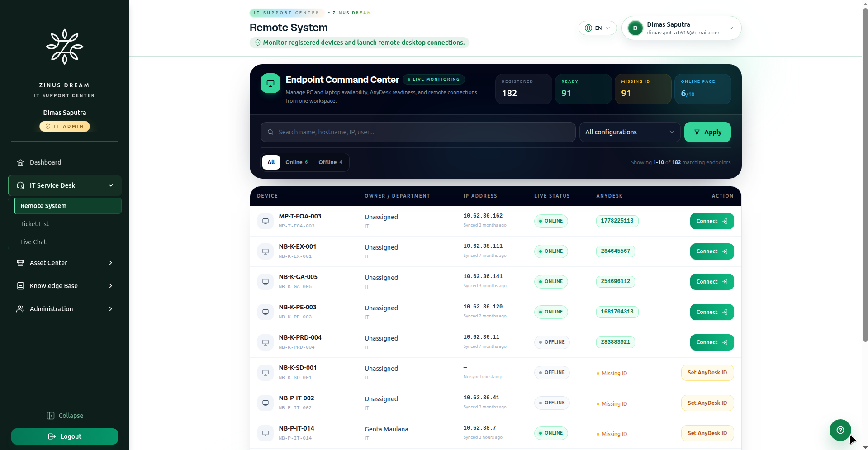868x450 pixels.
Task: Set AnyDesk ID for NB-P-IT-014
Action: click(707, 433)
